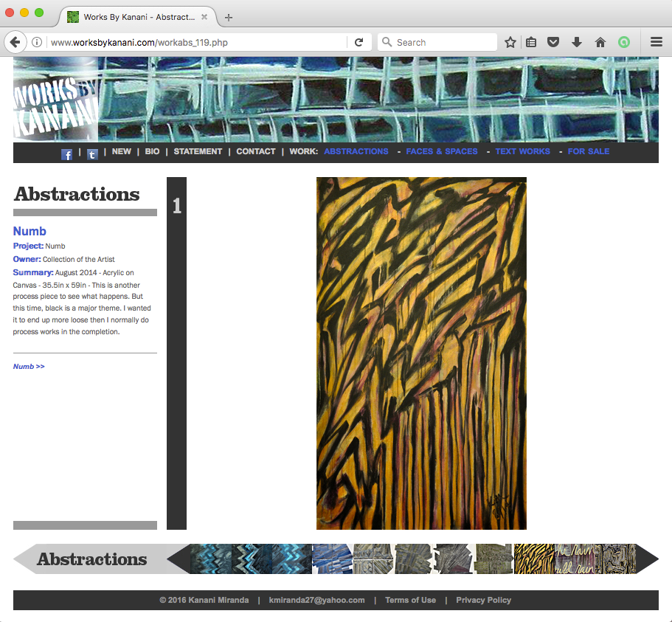Viewport: 672px width, 622px height.
Task: Click into the browser Search field
Action: click(x=437, y=43)
